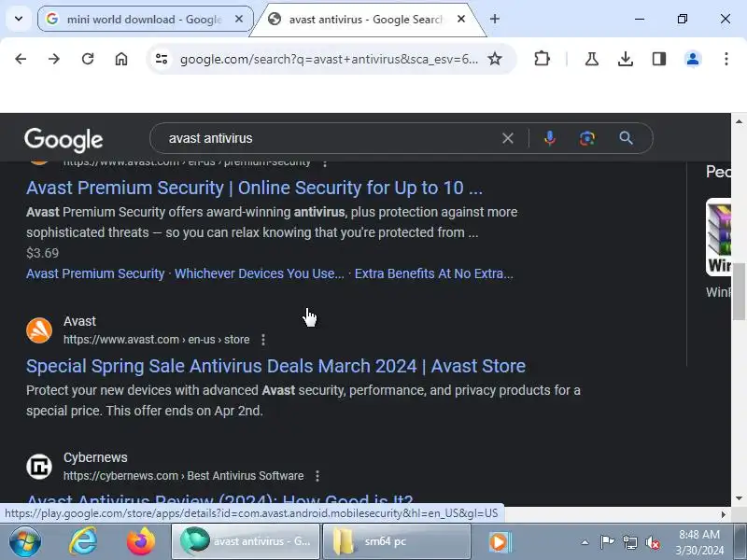Submit search with magnifier icon
Image resolution: width=747 pixels, height=560 pixels.
(x=626, y=138)
